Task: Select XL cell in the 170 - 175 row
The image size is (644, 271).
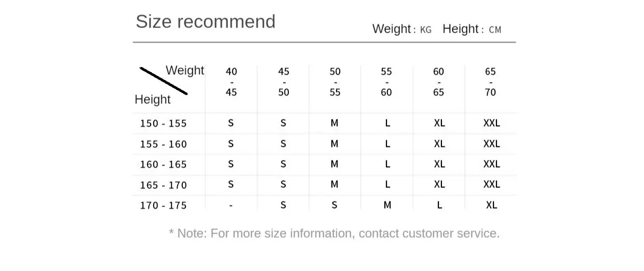Action: [491, 205]
